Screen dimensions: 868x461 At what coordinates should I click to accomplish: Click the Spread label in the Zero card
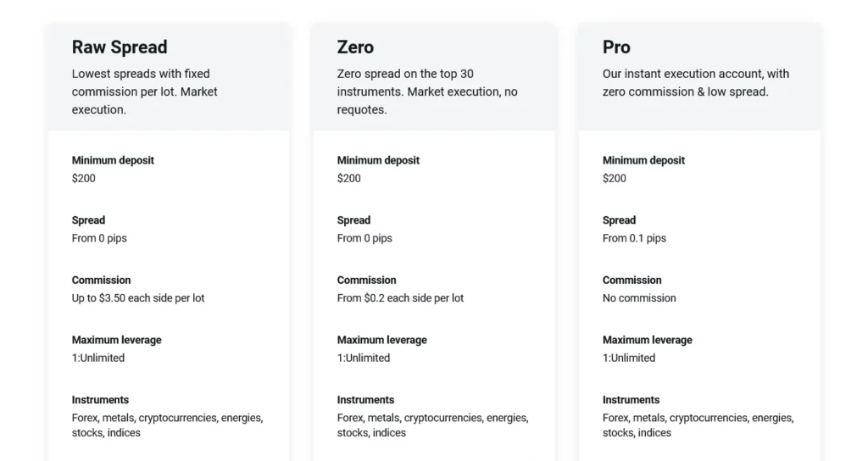353,220
